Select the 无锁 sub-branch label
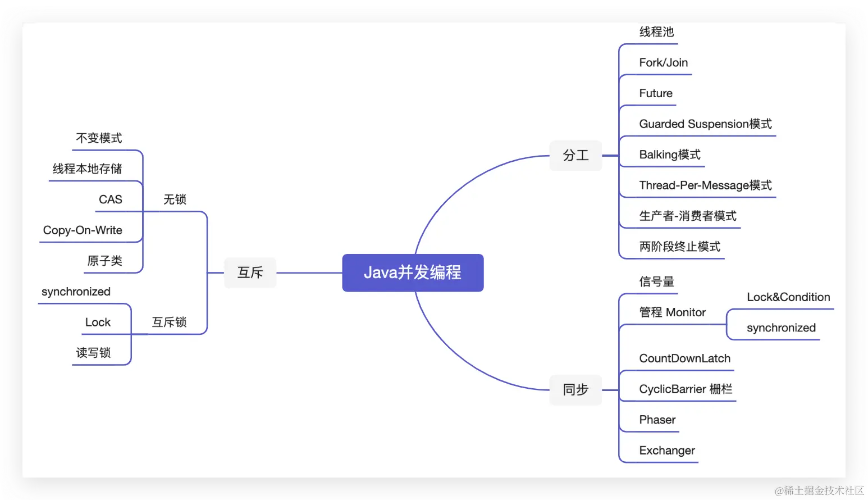 pyautogui.click(x=175, y=199)
